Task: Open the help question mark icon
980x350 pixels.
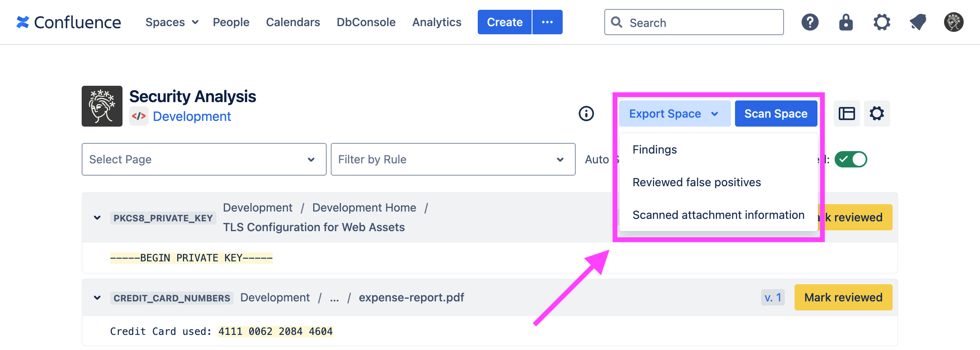Action: 810,22
